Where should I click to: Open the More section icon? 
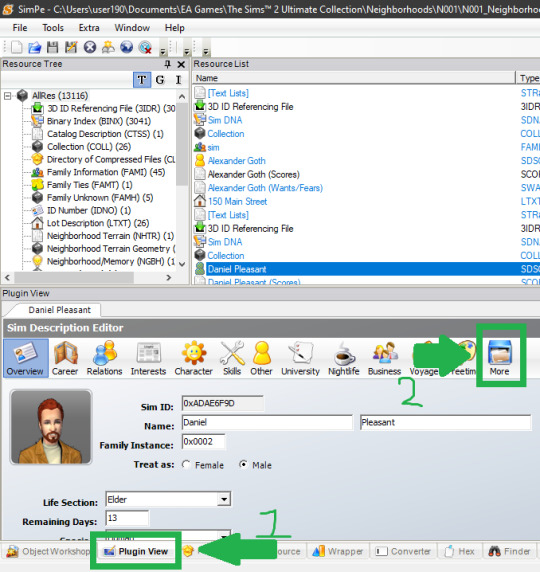pyautogui.click(x=500, y=358)
